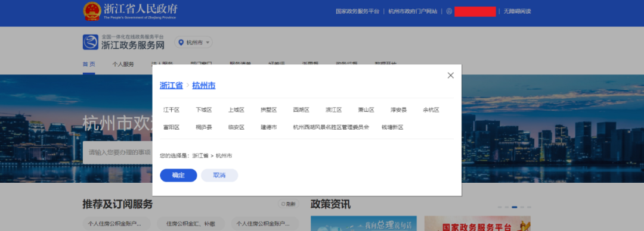Select 滨江区 district

point(333,110)
